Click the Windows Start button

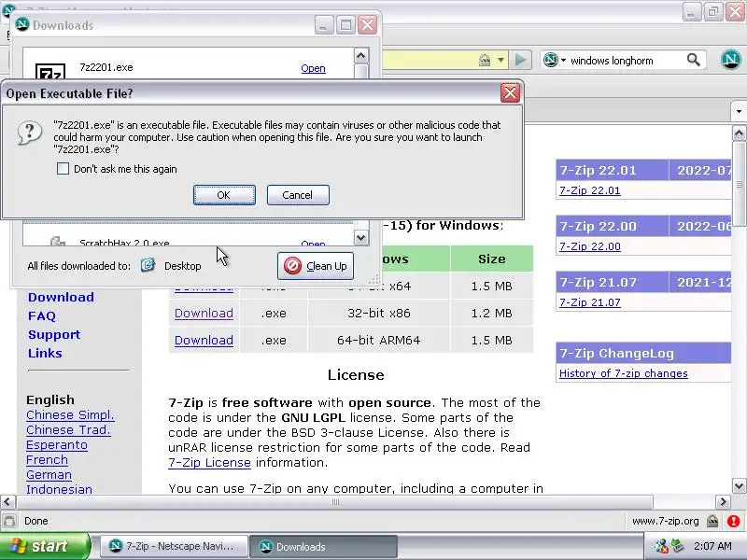pos(45,546)
